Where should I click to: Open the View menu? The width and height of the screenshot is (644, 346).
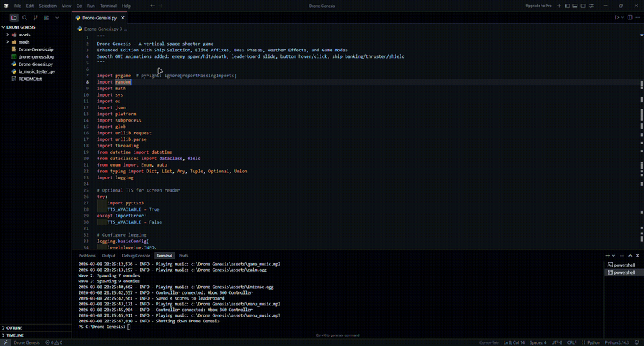pyautogui.click(x=67, y=6)
